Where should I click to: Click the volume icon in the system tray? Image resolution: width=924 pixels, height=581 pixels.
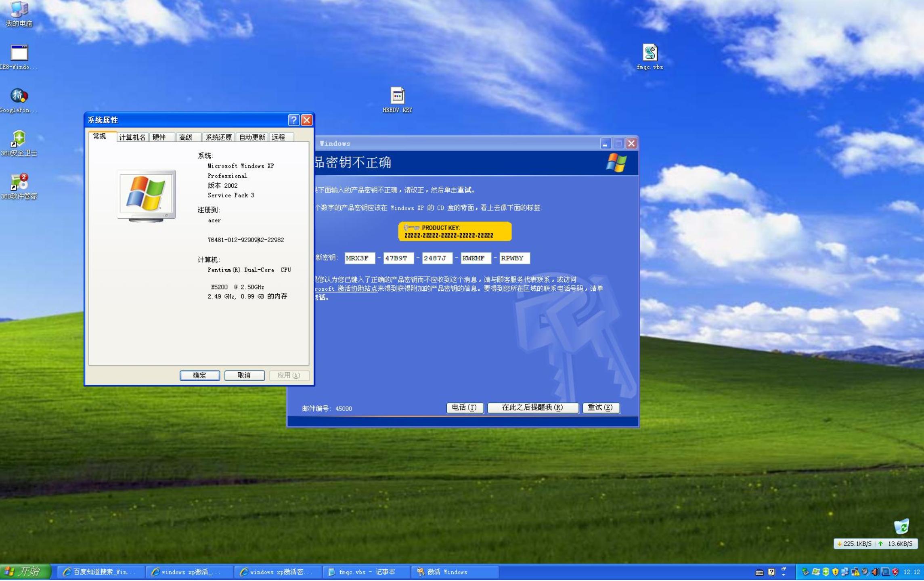(x=875, y=572)
